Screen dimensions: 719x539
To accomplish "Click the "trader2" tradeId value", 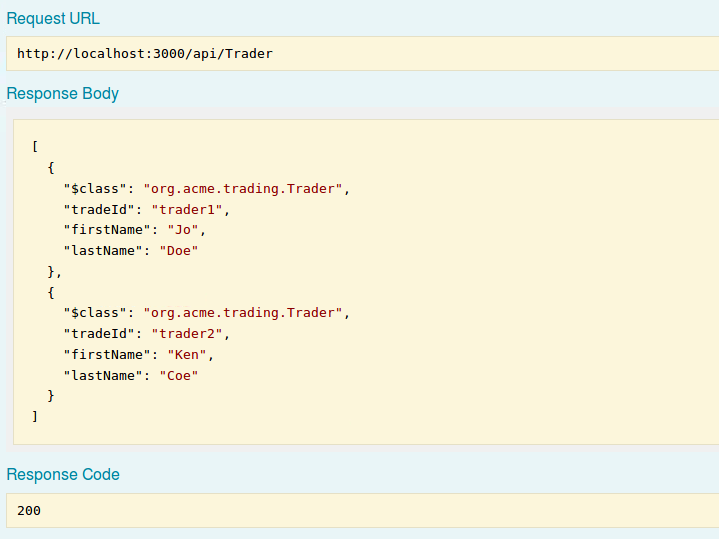I will (187, 333).
